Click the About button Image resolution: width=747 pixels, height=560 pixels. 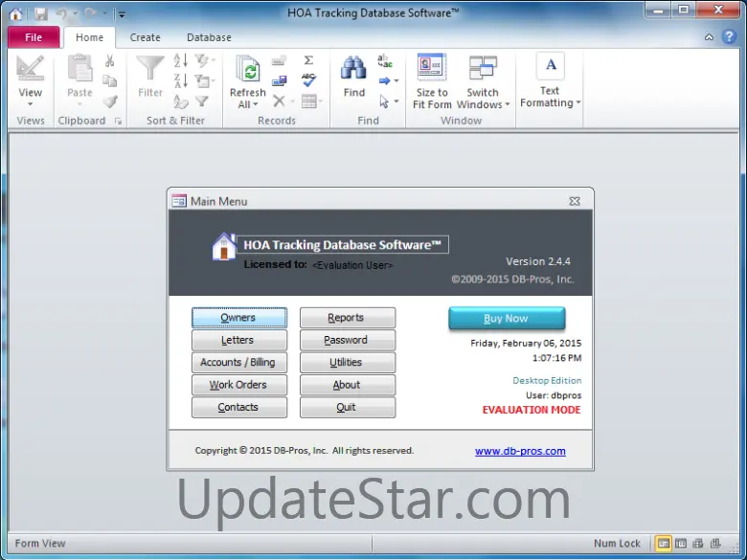[x=348, y=385]
